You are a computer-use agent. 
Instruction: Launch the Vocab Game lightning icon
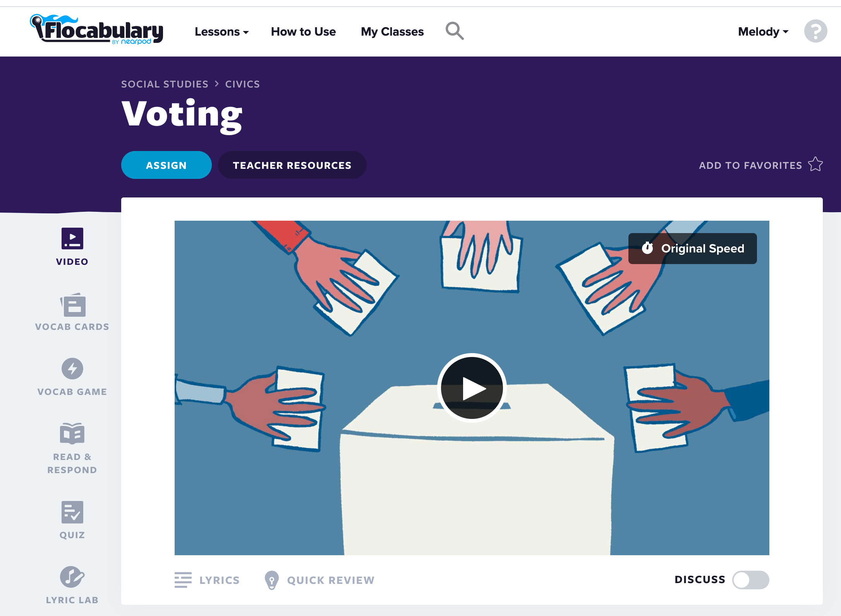point(72,369)
